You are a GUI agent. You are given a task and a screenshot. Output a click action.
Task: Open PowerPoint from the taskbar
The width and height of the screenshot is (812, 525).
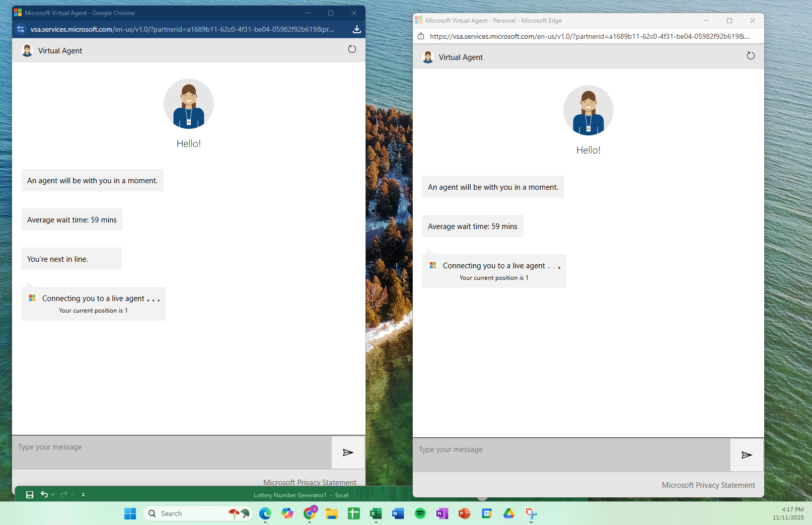[465, 513]
